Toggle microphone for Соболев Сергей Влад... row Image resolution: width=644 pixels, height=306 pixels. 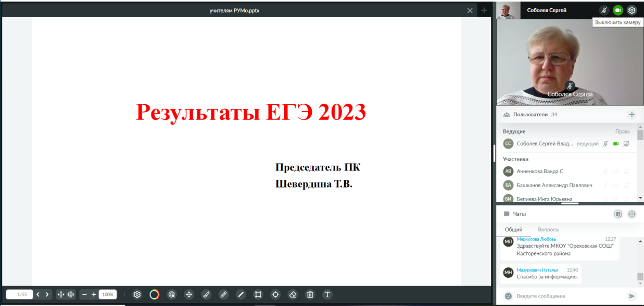[605, 144]
